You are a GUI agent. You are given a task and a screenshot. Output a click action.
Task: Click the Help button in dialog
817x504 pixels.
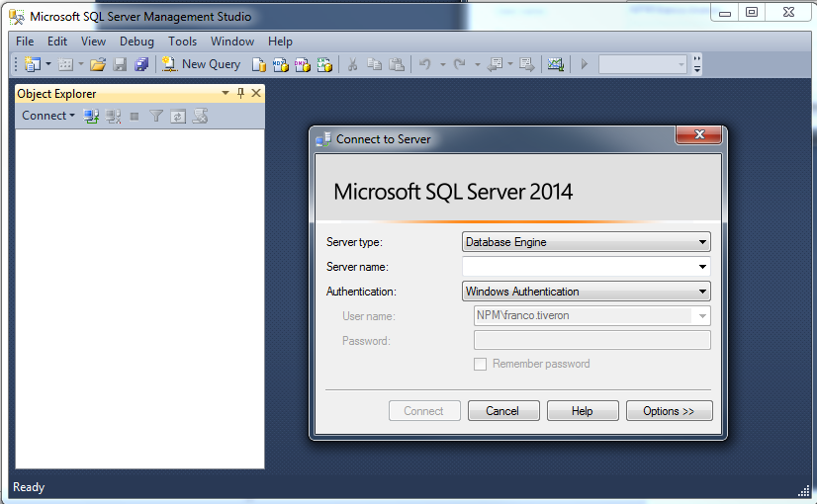(x=583, y=411)
